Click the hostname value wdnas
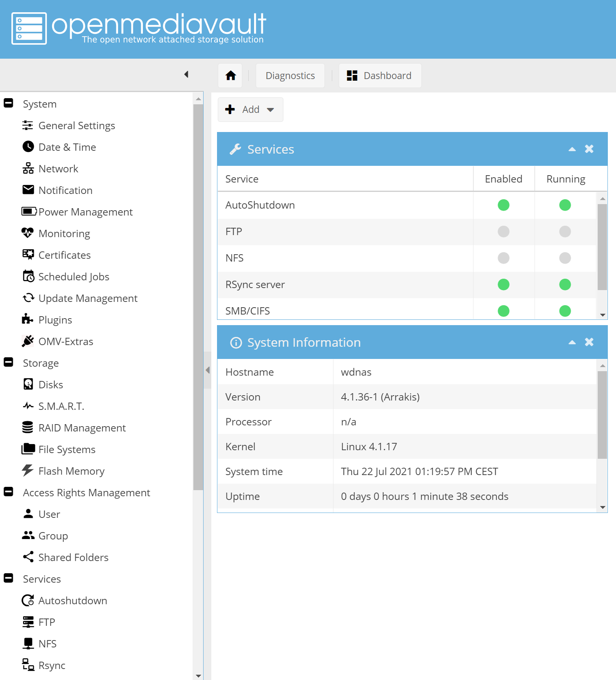The width and height of the screenshot is (616, 680). pos(356,372)
